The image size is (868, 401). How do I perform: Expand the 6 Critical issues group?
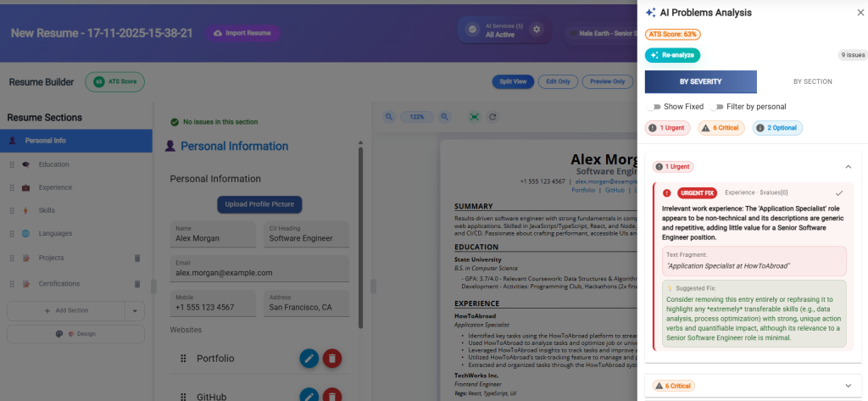pyautogui.click(x=849, y=386)
